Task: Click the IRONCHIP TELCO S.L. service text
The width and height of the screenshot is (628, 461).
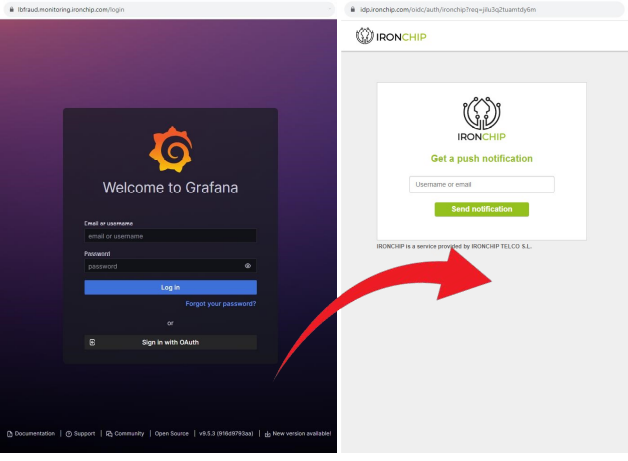Action: (x=454, y=246)
